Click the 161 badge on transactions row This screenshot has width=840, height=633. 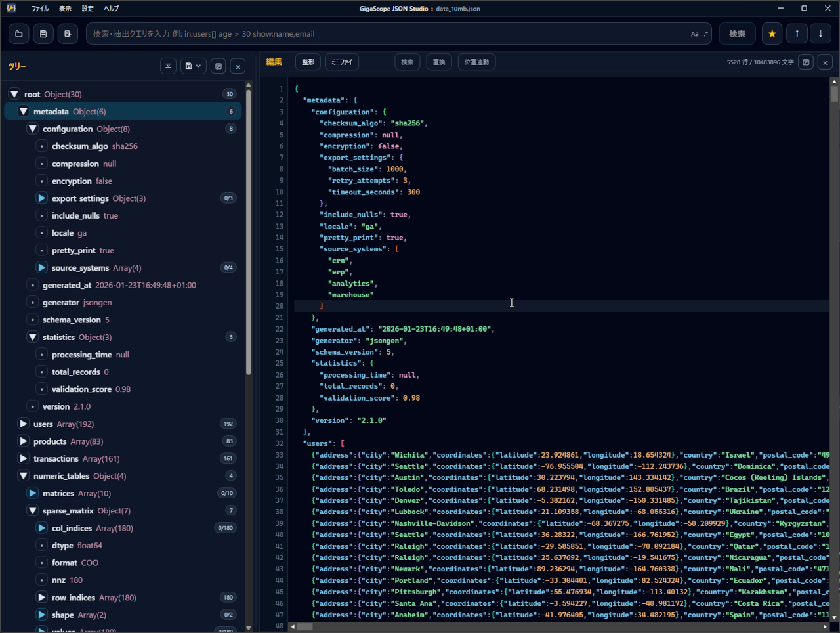point(228,458)
